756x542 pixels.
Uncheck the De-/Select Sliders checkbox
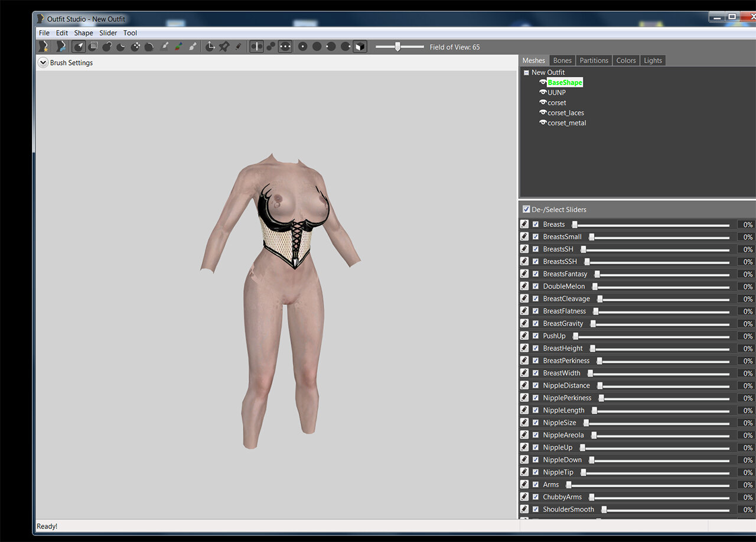point(526,209)
